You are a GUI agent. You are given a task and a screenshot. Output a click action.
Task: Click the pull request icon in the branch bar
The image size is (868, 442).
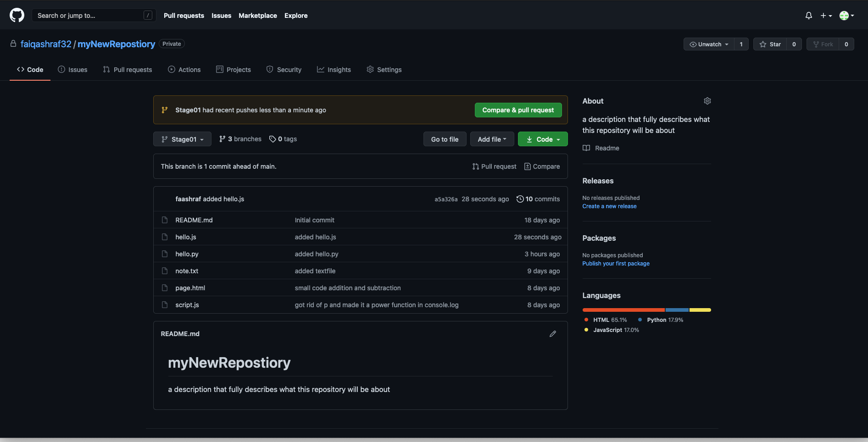[x=476, y=166]
